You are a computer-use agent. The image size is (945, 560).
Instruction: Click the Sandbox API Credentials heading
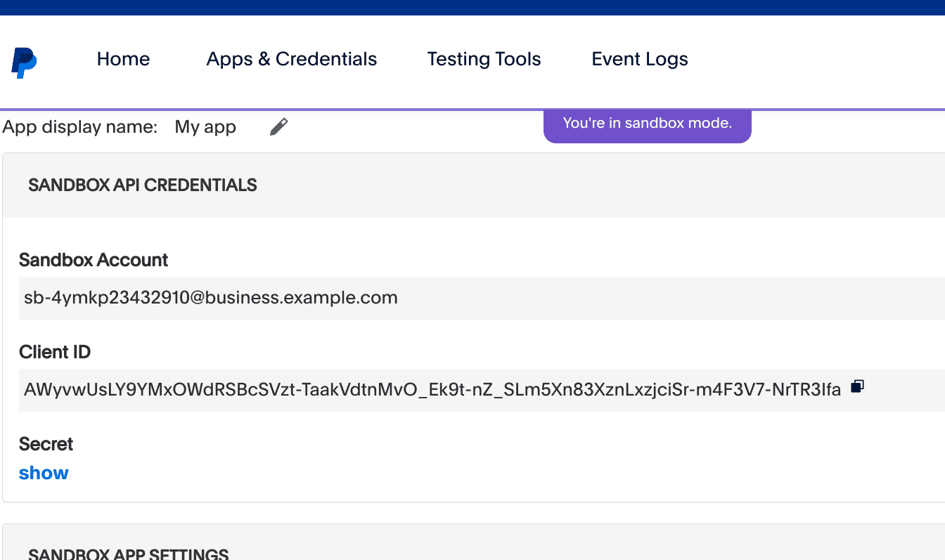[x=143, y=185]
